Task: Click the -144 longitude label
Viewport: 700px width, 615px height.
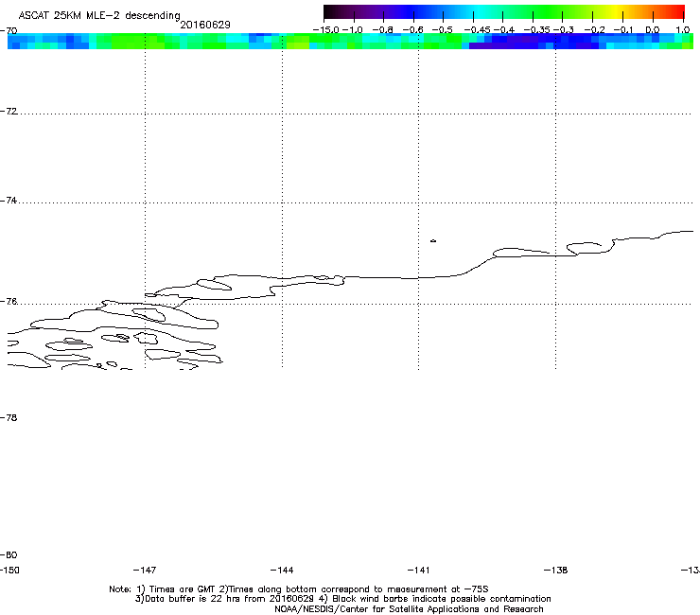Action: point(282,571)
